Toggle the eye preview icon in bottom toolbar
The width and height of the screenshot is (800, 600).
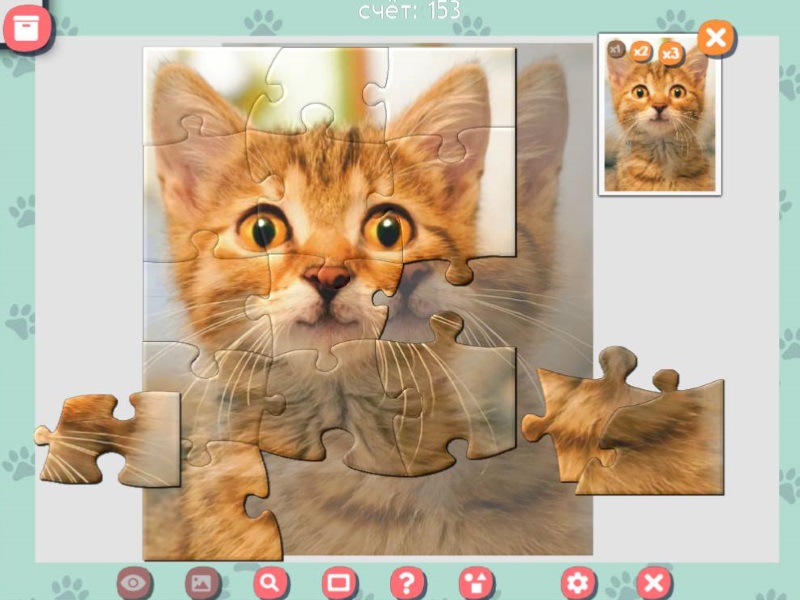(135, 582)
